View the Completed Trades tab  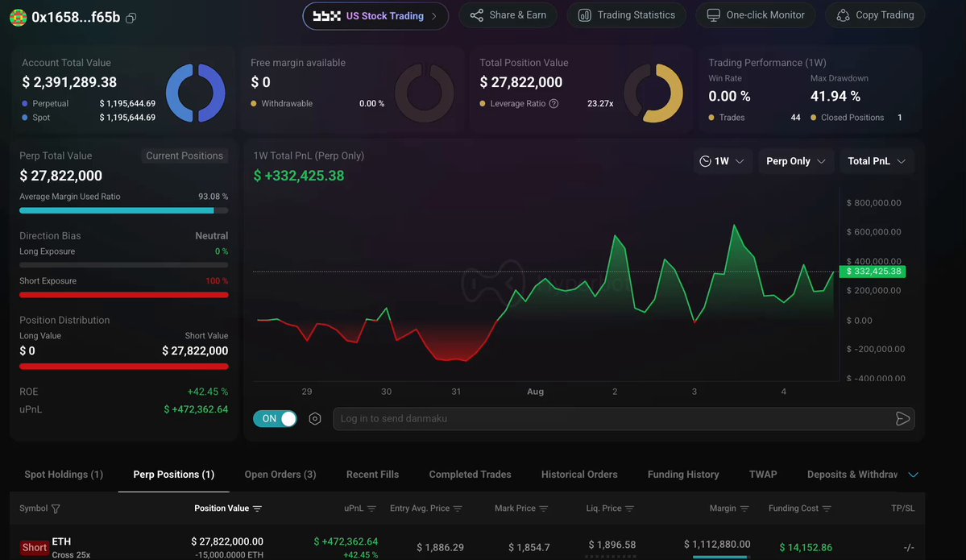470,475
